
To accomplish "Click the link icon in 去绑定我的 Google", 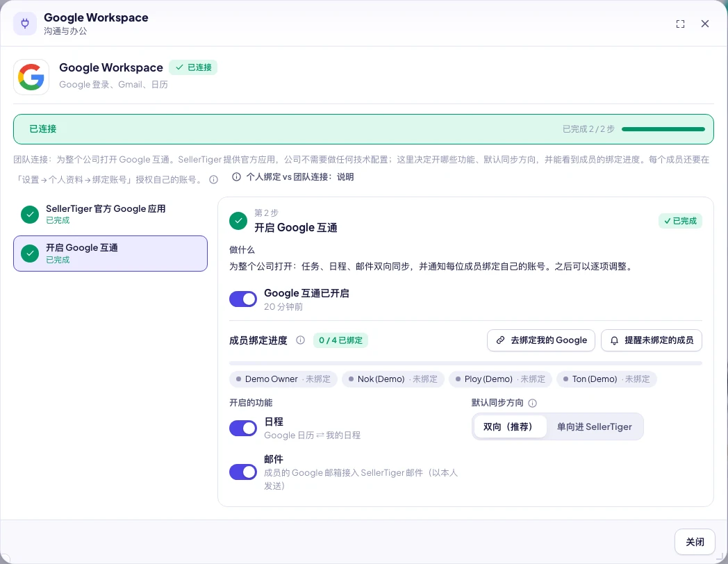I will tap(500, 340).
